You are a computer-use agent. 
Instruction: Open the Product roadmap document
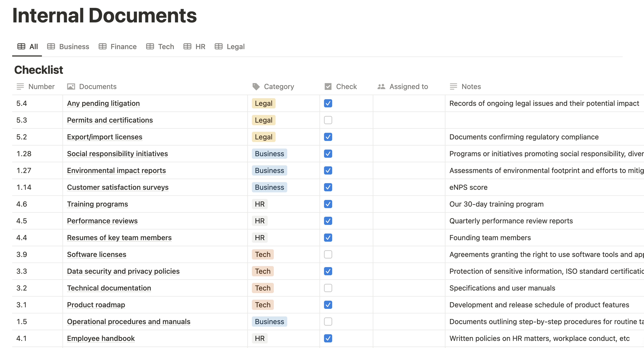tap(96, 305)
